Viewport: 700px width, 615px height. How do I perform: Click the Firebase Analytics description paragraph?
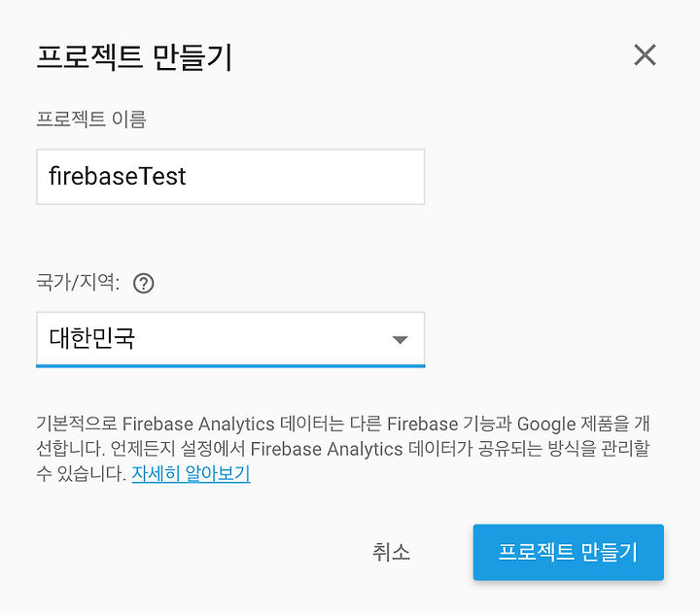click(343, 449)
